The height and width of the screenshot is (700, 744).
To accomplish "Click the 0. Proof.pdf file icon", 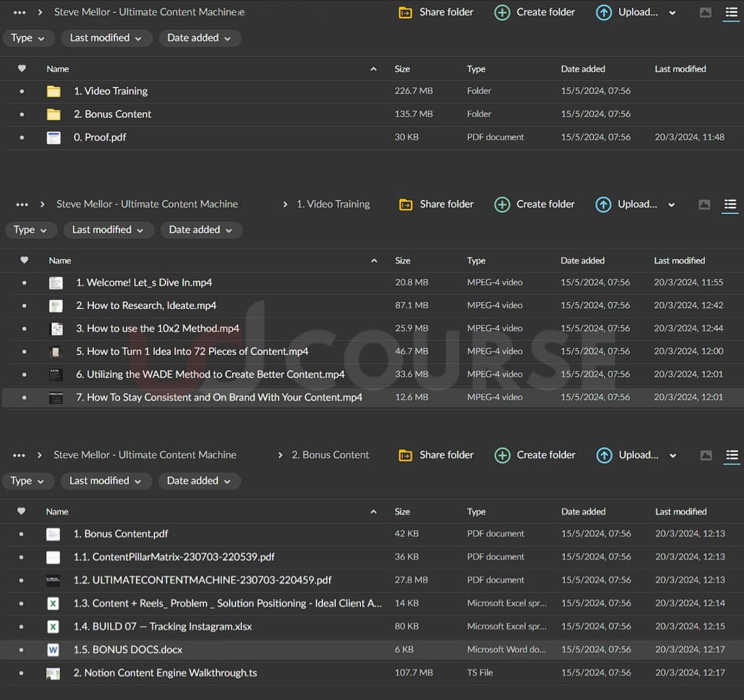I will tap(54, 138).
